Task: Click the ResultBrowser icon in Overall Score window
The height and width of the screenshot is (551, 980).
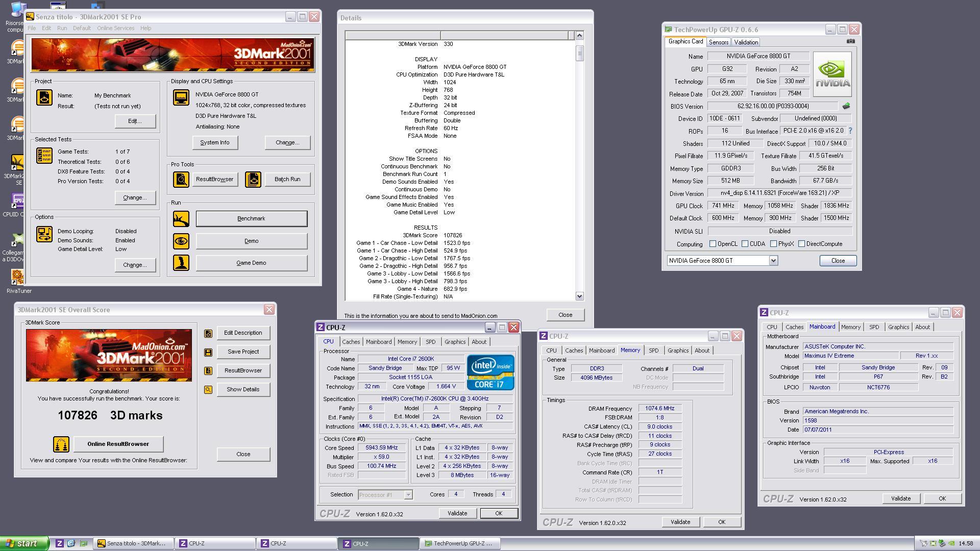Action: coord(208,371)
